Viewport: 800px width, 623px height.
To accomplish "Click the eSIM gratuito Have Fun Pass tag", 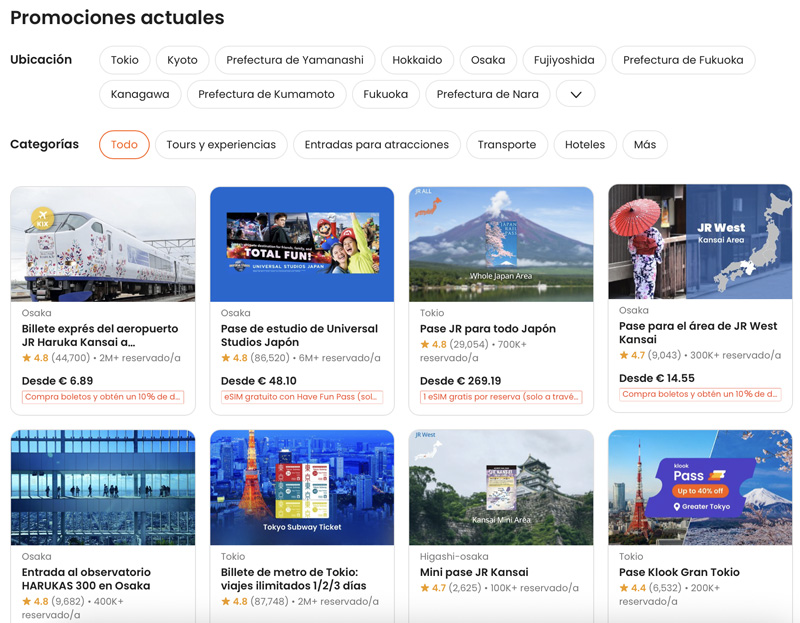I will point(302,397).
